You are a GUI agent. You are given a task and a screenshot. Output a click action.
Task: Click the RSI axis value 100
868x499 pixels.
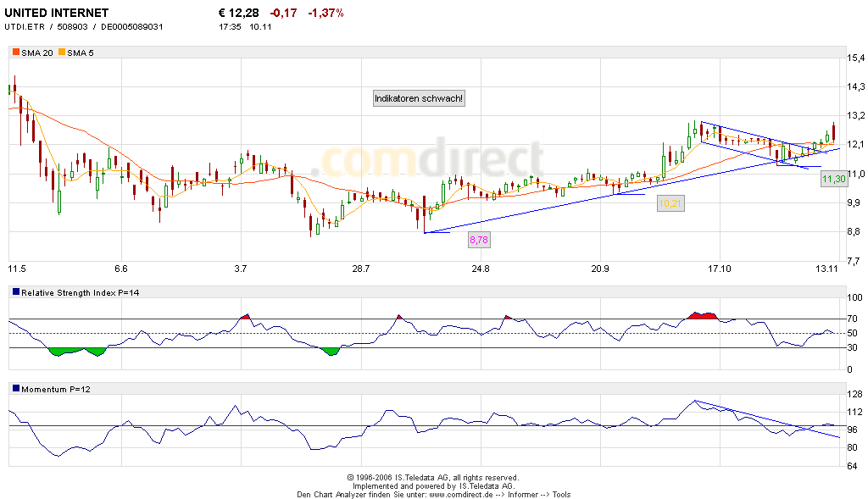(854, 297)
